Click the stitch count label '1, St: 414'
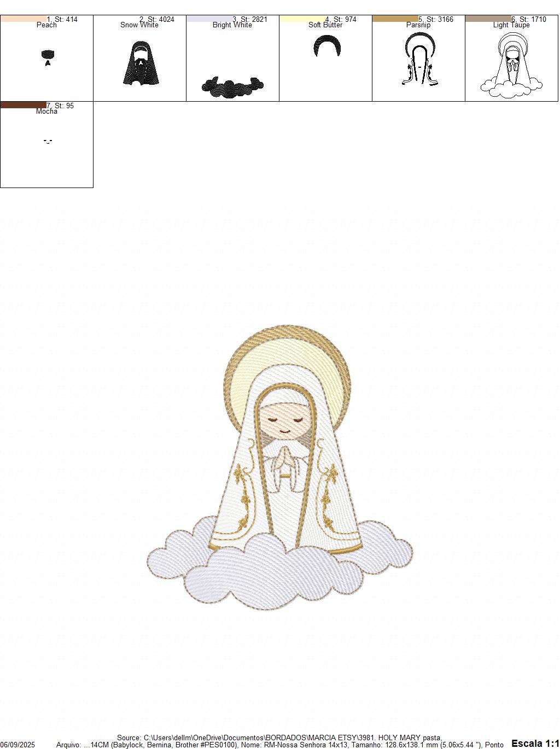Viewport: 560px width, 749px height. (x=62, y=18)
